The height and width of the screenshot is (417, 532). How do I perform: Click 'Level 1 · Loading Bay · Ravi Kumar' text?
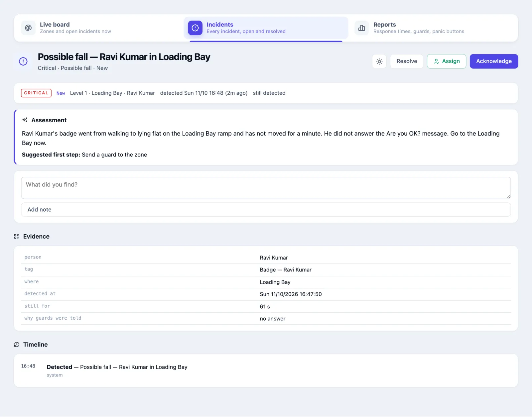112,93
